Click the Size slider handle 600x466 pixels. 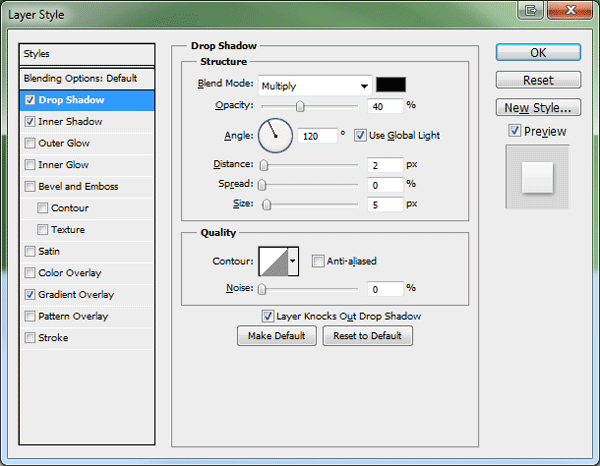click(267, 204)
